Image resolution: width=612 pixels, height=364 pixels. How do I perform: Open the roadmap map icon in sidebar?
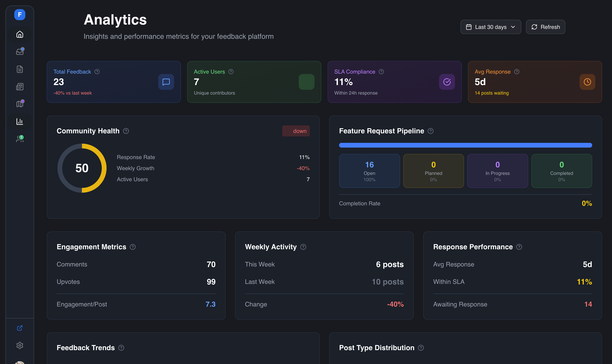20,104
